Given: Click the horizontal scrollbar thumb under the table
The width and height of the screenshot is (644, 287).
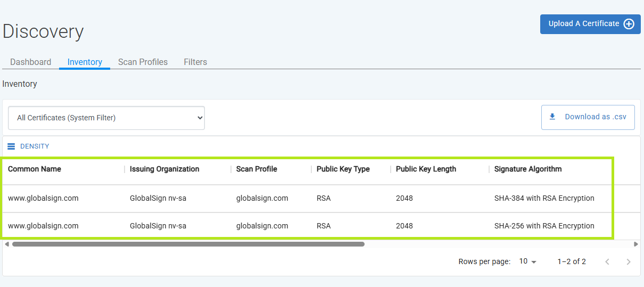Looking at the screenshot, I should pyautogui.click(x=188, y=244).
